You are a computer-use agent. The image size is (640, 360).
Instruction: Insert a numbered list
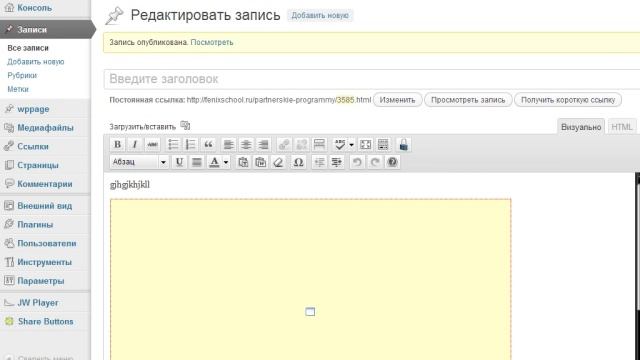tap(191, 144)
